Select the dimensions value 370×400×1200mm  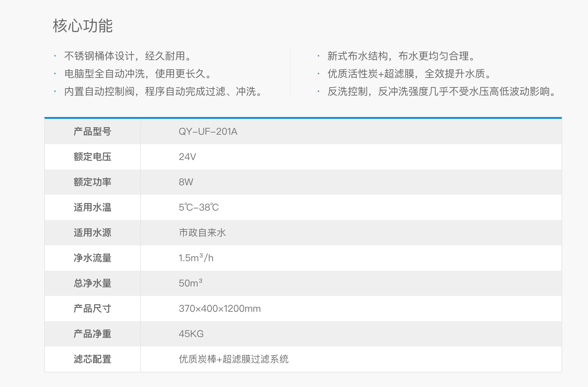(219, 309)
